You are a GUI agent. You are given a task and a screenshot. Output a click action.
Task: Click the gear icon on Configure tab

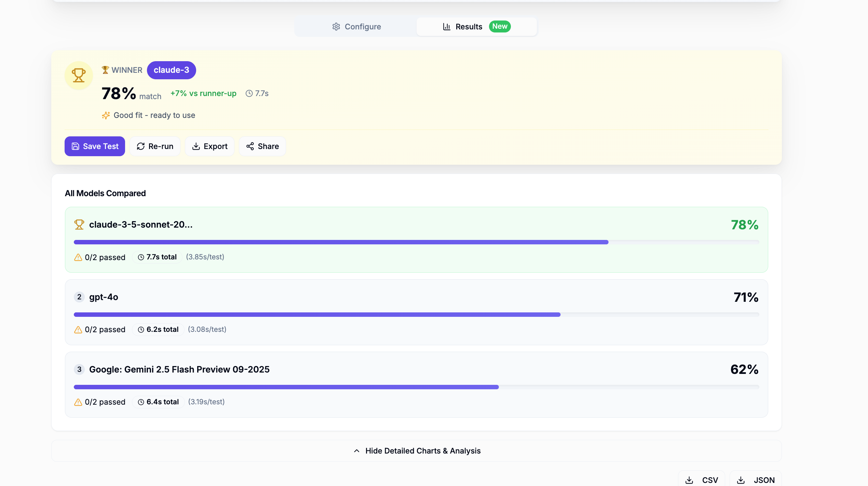pyautogui.click(x=336, y=27)
